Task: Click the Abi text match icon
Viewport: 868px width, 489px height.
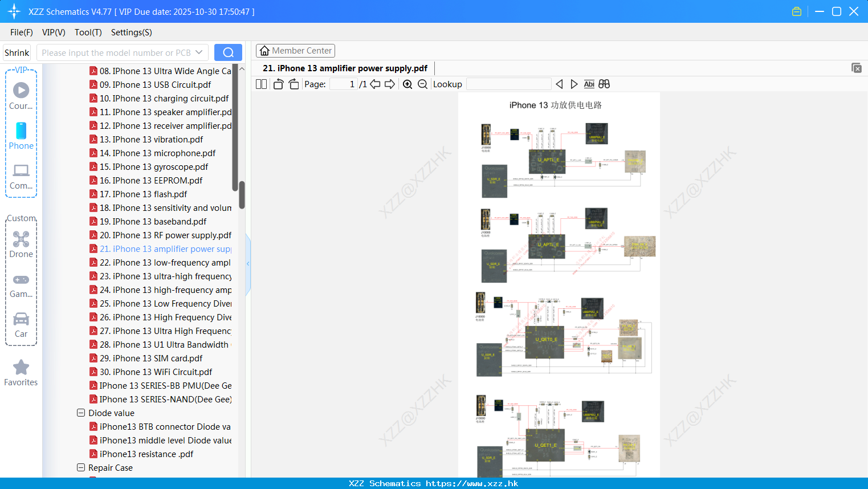Action: click(589, 84)
